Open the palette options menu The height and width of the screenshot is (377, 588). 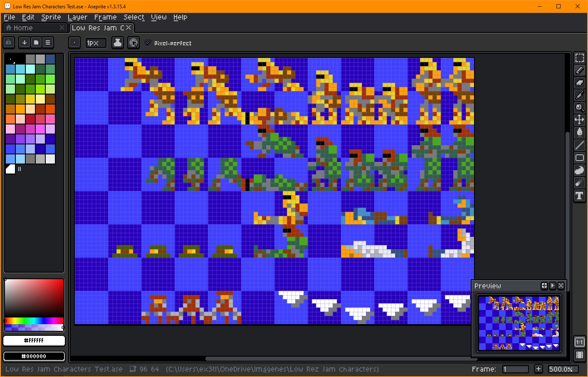[48, 42]
